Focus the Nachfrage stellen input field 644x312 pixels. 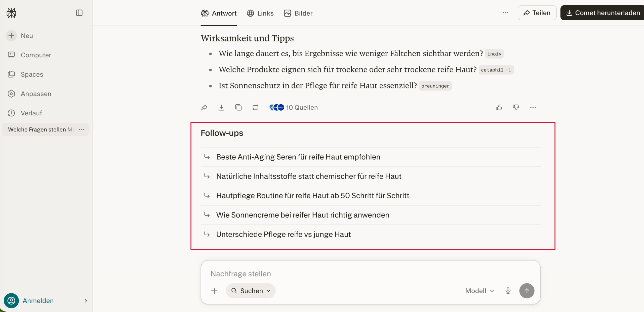pyautogui.click(x=370, y=274)
